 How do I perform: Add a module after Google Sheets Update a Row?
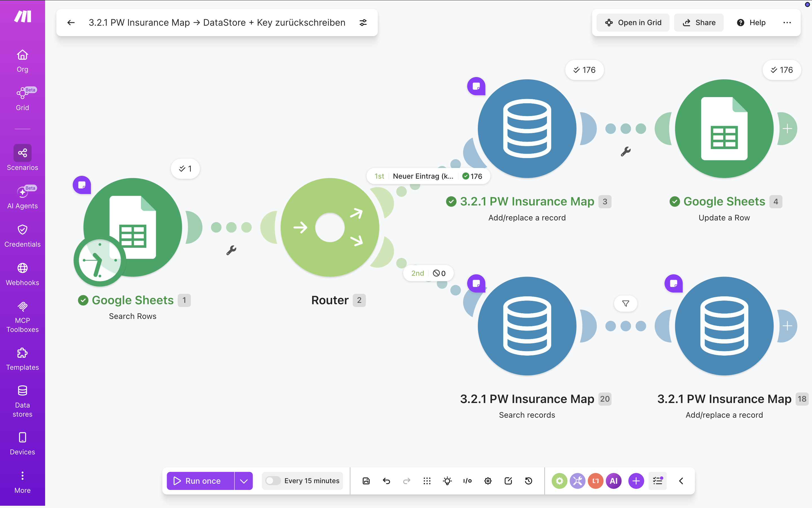pyautogui.click(x=787, y=129)
